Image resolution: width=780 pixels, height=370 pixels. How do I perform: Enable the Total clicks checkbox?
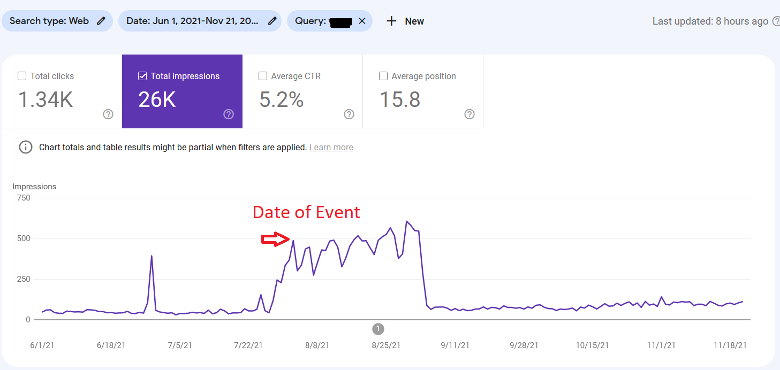[x=21, y=76]
